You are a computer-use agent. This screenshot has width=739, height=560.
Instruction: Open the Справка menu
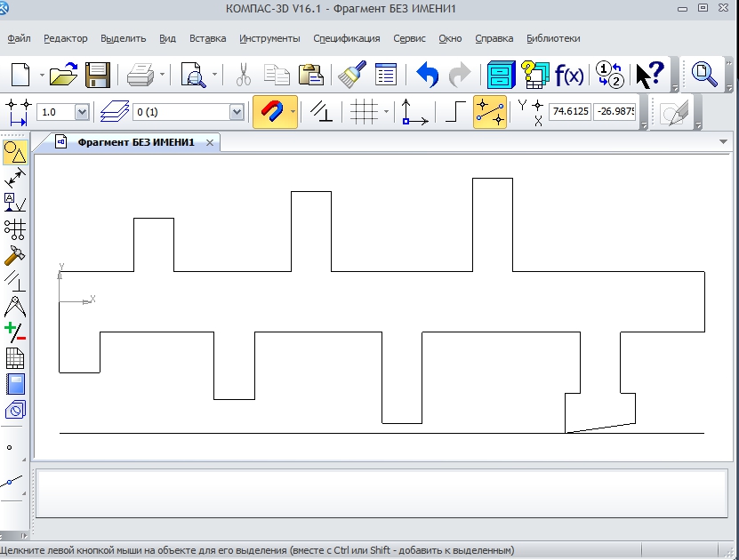[x=494, y=38]
